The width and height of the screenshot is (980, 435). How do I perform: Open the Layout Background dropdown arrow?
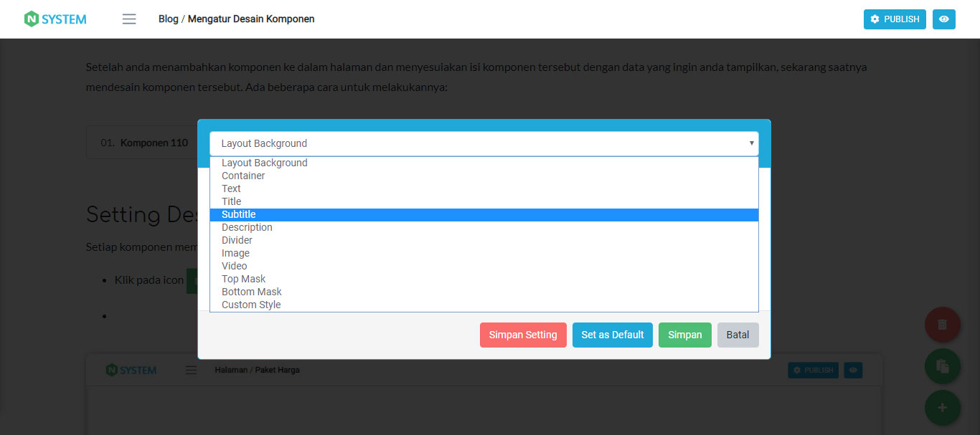click(751, 143)
